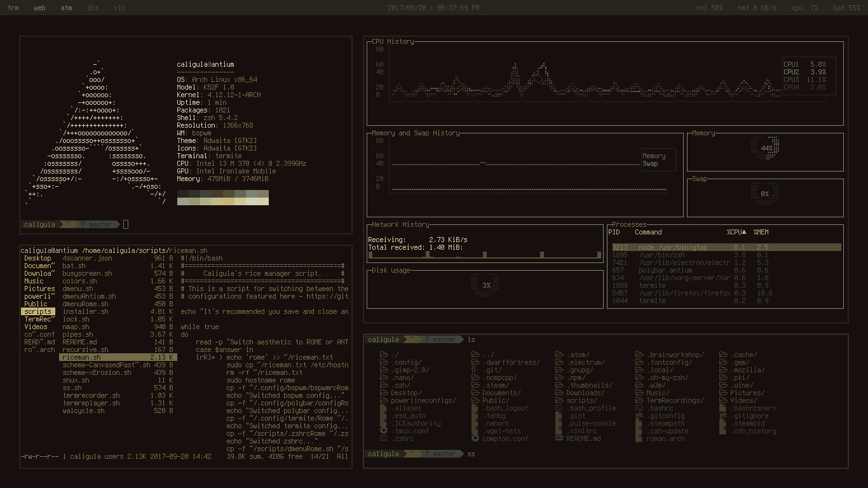Screen dimensions: 868x488
Task: Click the terminal icon beside .zshrc
Action: (383, 438)
